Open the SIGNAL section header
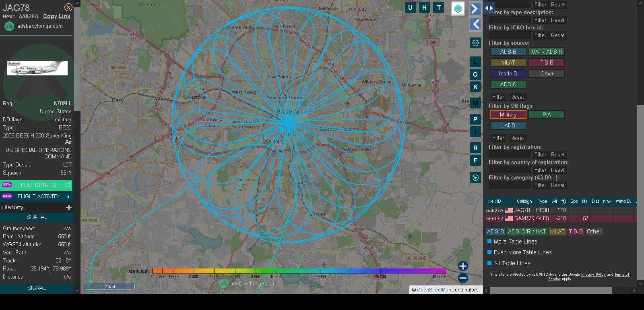This screenshot has height=310, width=644. point(37,288)
